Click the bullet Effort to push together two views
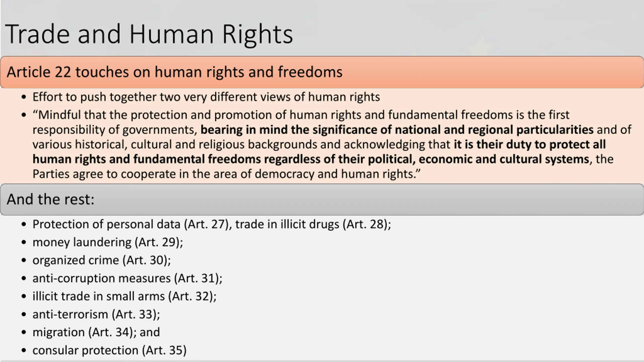Image resolution: width=644 pixels, height=362 pixels. [x=206, y=97]
